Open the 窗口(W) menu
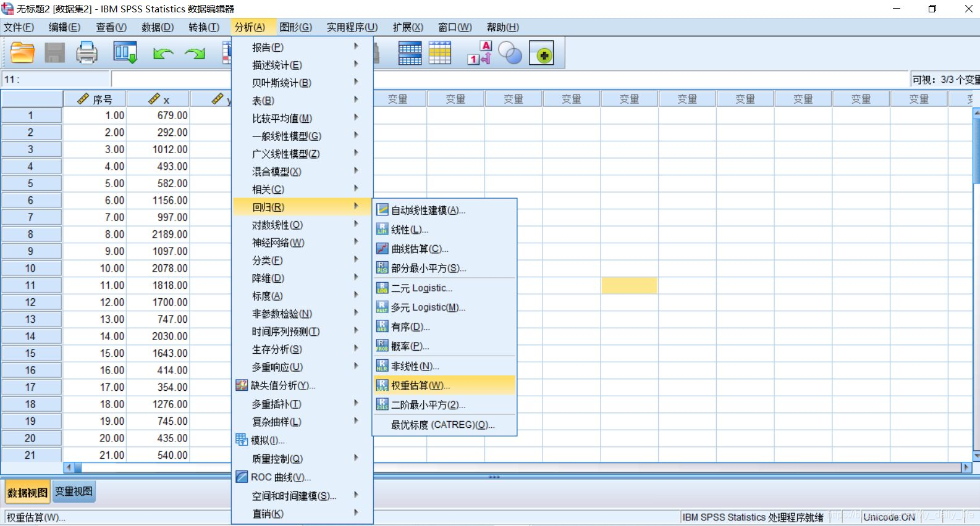Image resolution: width=980 pixels, height=526 pixels. pos(455,27)
